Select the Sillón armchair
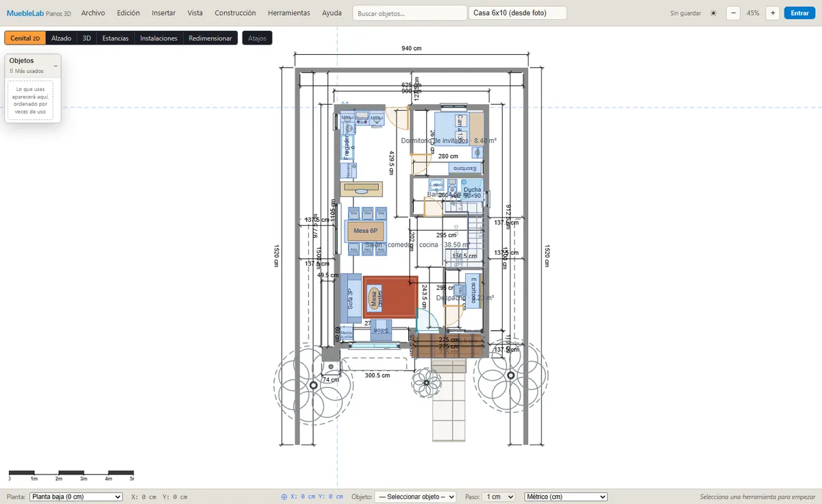 (381, 329)
